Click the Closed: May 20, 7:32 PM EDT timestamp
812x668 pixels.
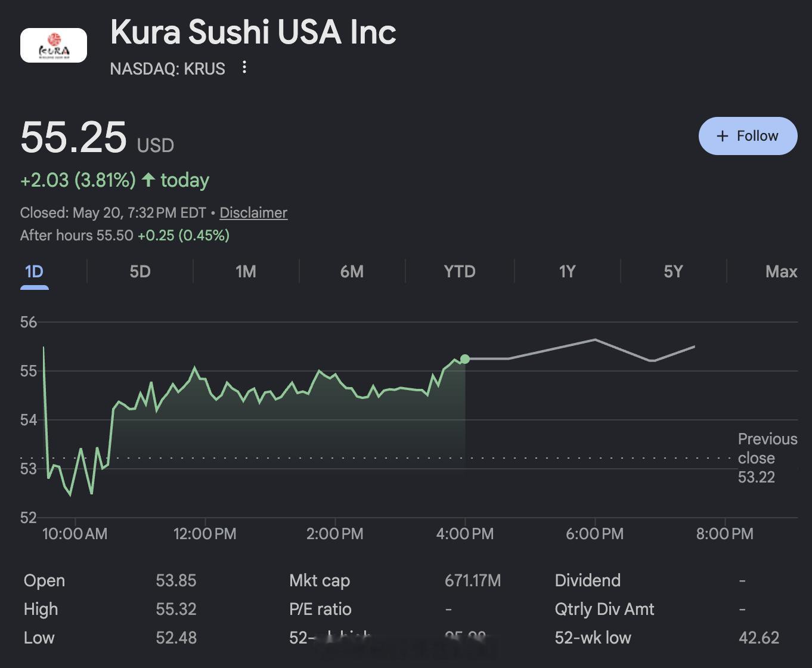(113, 213)
